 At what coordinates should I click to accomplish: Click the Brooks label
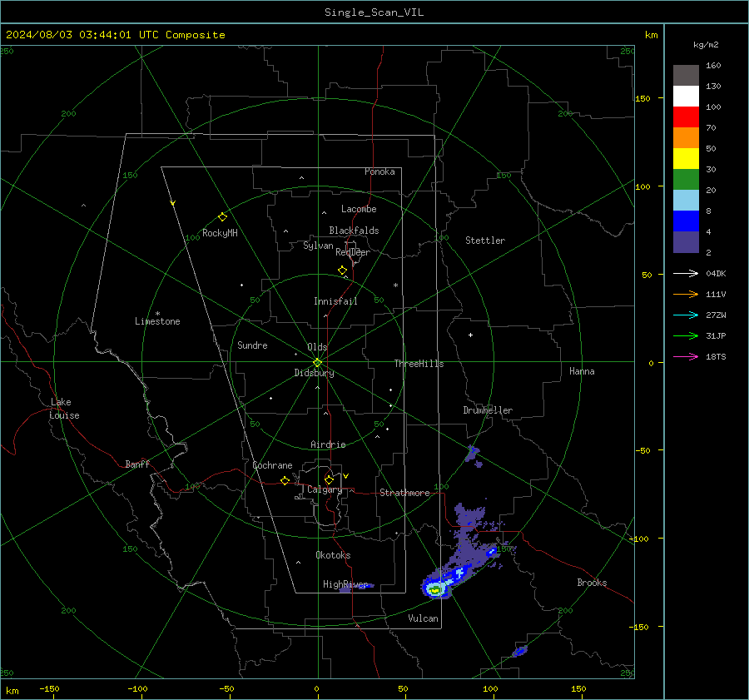point(592,583)
